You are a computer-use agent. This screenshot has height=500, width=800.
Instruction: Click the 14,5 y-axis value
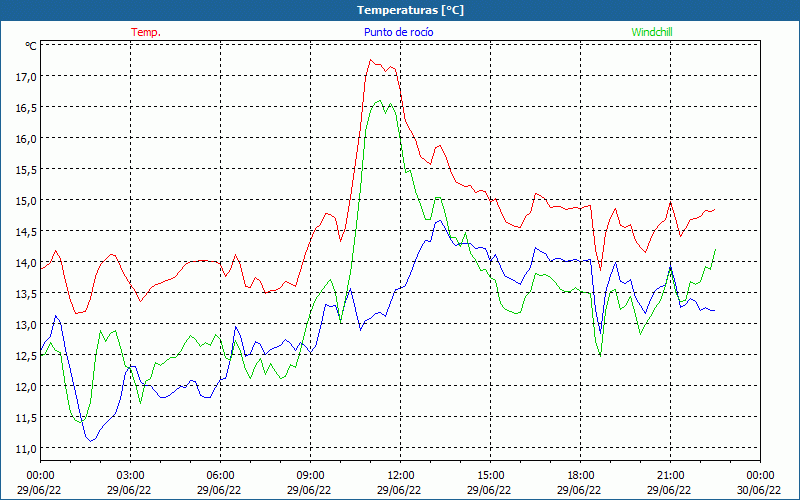pyautogui.click(x=26, y=232)
